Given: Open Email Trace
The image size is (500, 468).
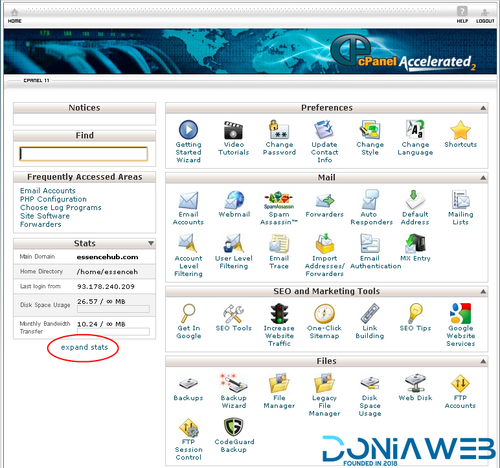Looking at the screenshot, I should pos(279,252).
